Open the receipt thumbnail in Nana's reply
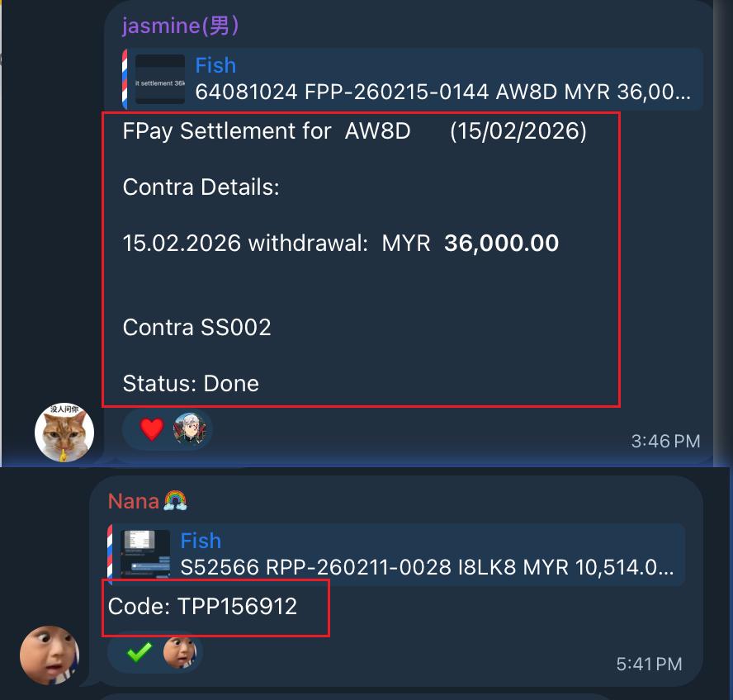Image resolution: width=733 pixels, height=700 pixels. [145, 554]
